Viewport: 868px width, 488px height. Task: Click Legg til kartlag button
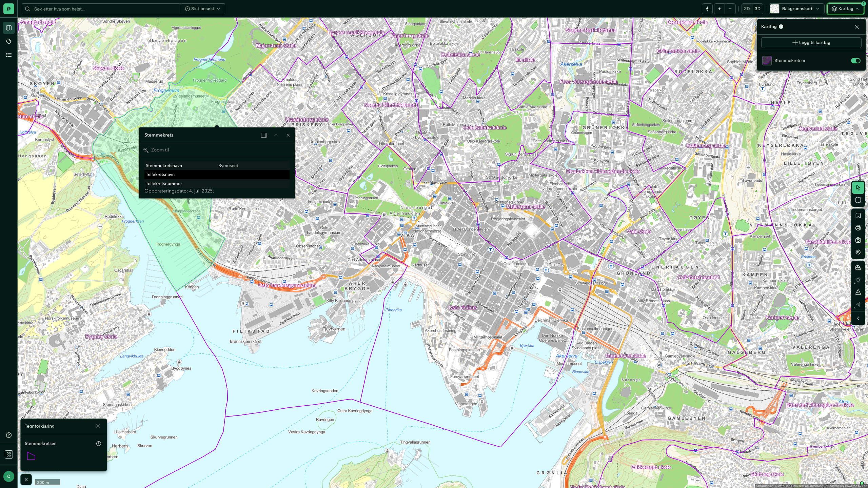pyautogui.click(x=811, y=43)
